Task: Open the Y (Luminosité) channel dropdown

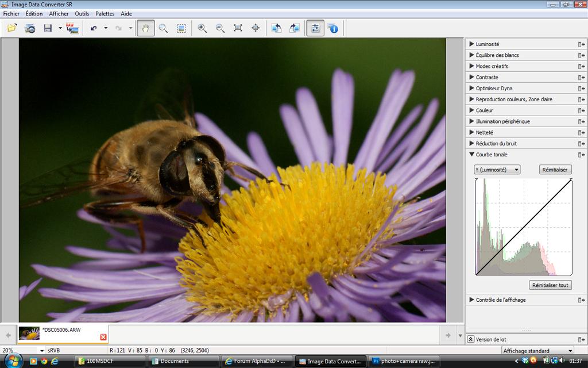Action: (x=497, y=170)
